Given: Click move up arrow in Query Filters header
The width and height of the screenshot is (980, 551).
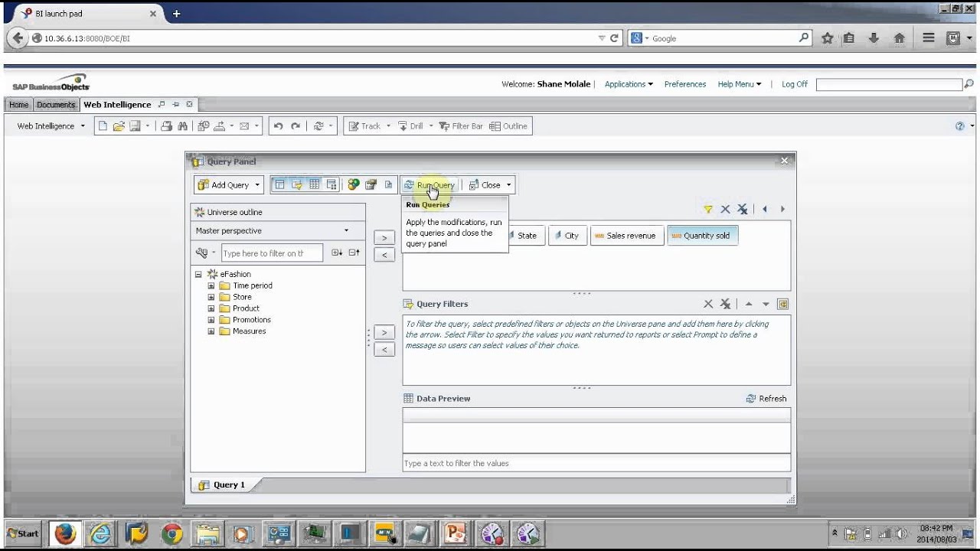Looking at the screenshot, I should (749, 304).
